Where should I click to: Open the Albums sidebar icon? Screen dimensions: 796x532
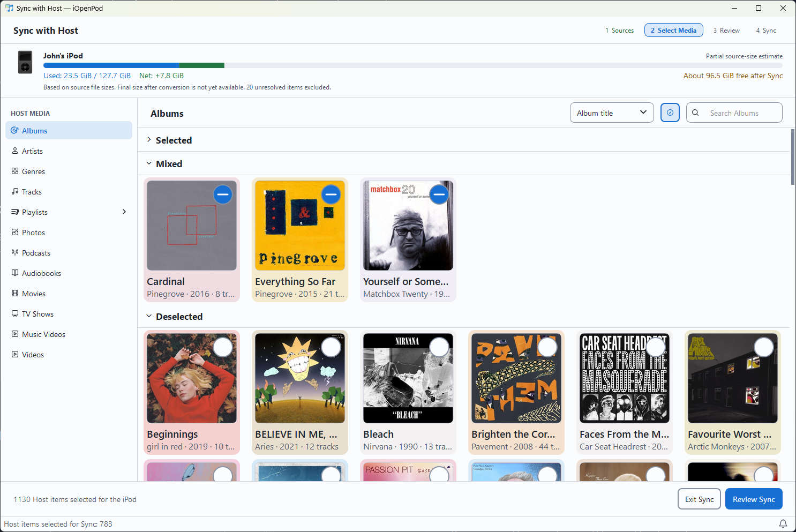15,130
